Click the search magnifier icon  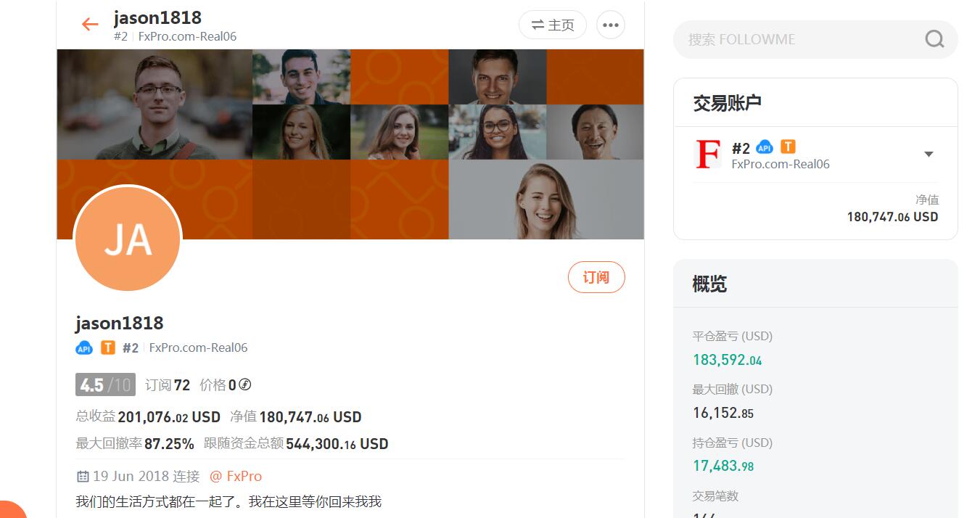(934, 39)
